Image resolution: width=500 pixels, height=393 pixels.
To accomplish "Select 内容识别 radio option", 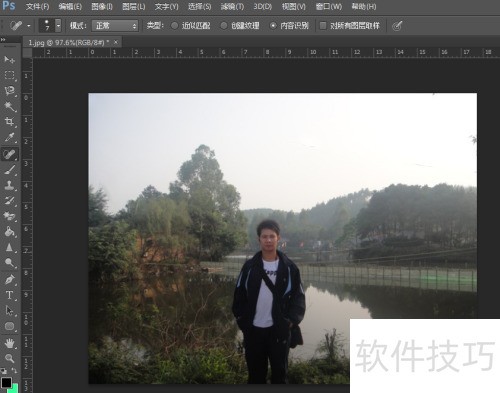I will point(273,26).
